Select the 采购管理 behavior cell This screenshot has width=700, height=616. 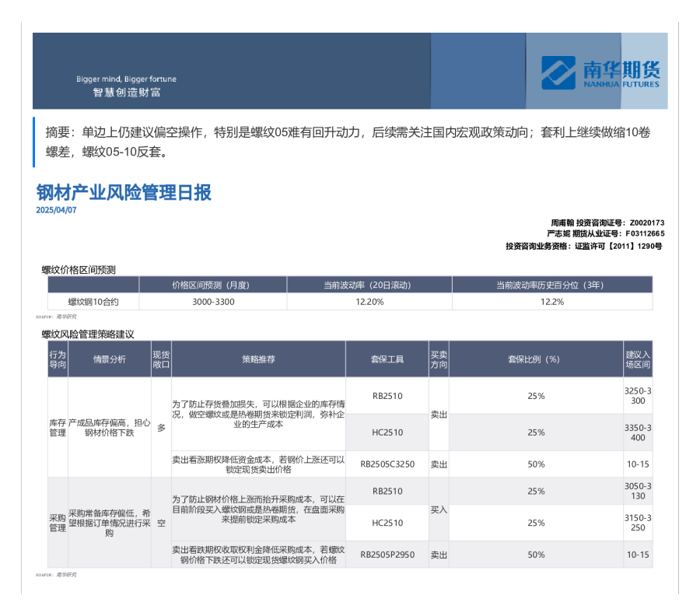(x=58, y=523)
